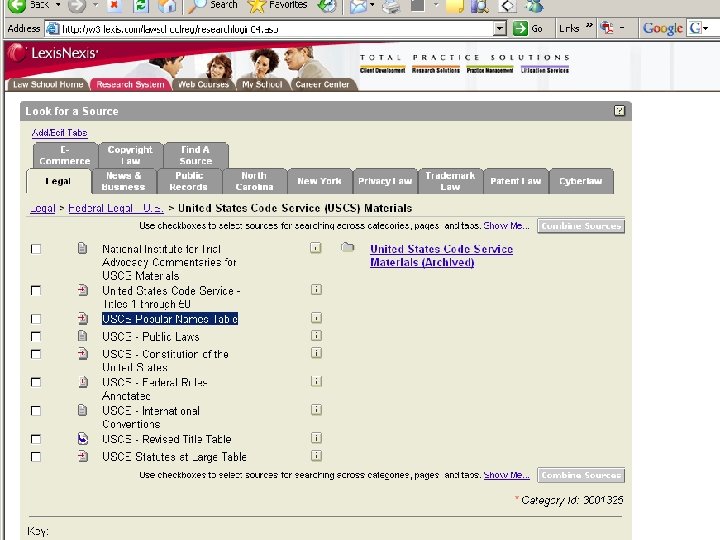
Task: Click info icon for USCS Popular Names Table
Action: [316, 318]
